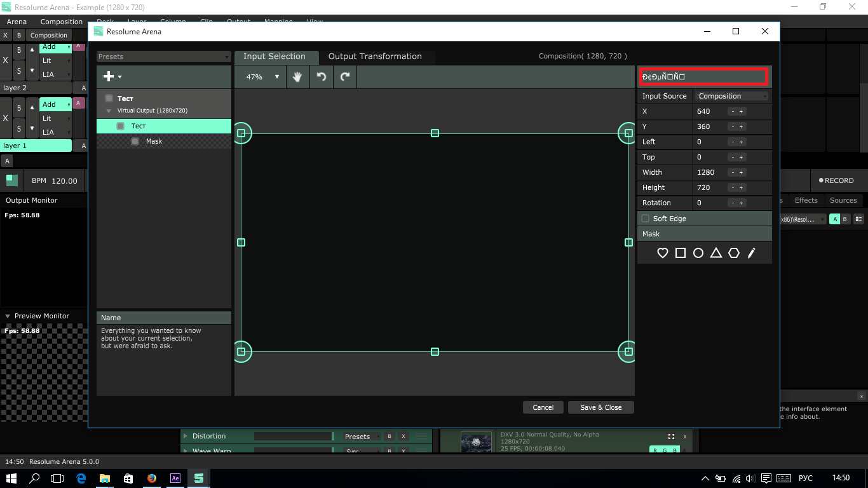Activate the freehand pen mask tool
This screenshot has width=868, height=488.
[751, 253]
